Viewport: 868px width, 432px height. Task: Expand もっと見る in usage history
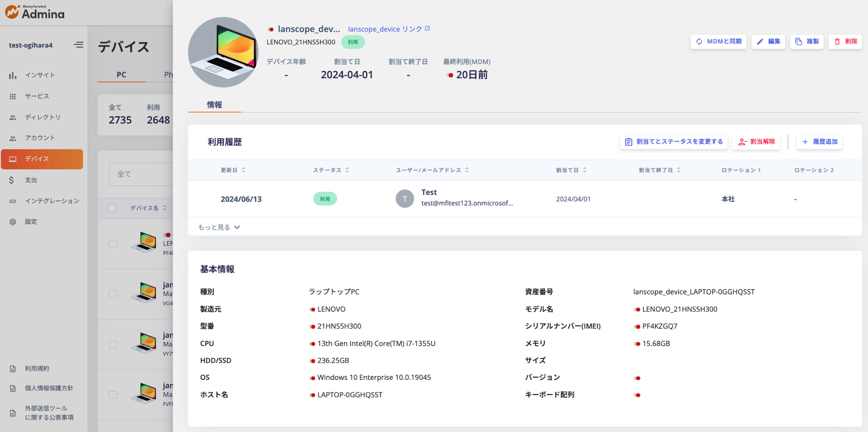coord(219,227)
